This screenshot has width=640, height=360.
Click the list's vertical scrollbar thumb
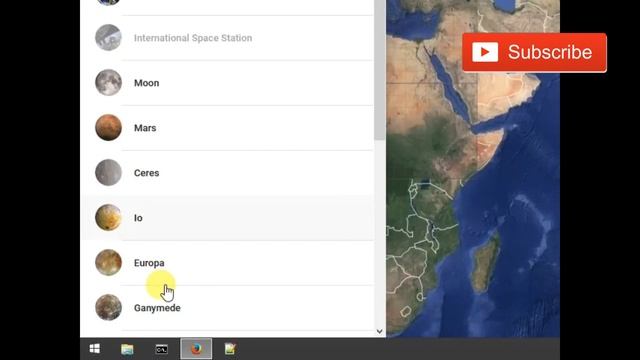point(380,69)
